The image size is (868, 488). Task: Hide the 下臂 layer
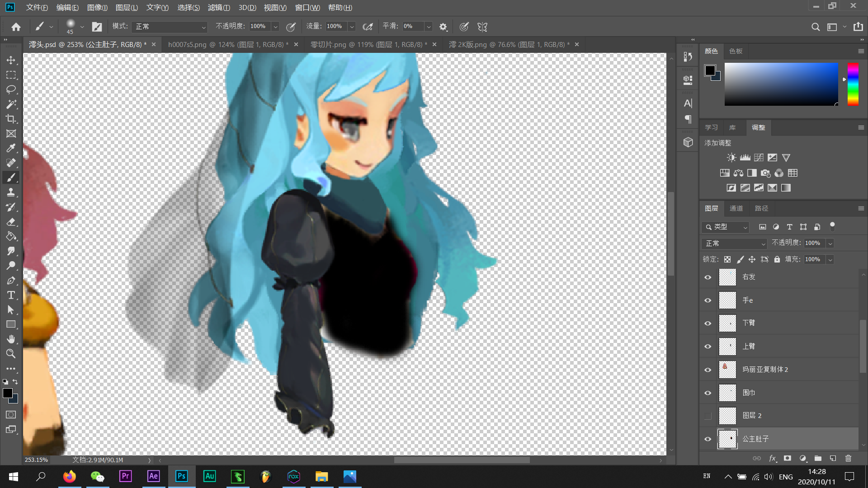tap(708, 324)
